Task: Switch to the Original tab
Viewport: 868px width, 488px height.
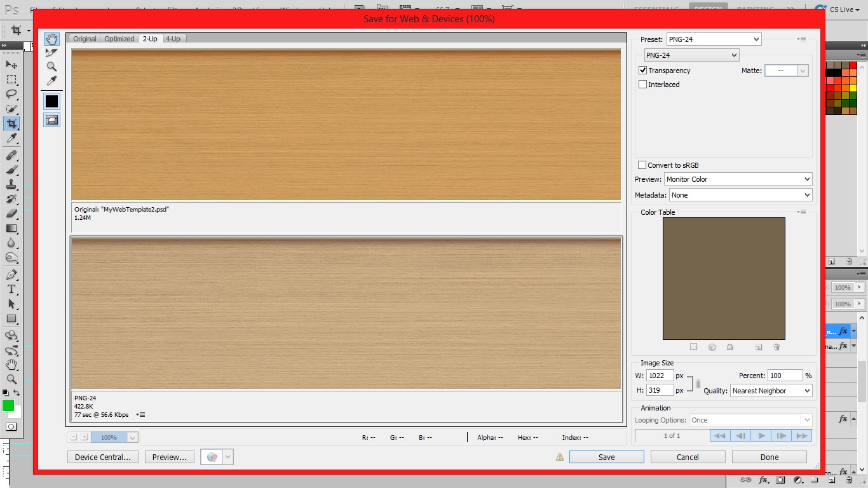Action: [85, 39]
